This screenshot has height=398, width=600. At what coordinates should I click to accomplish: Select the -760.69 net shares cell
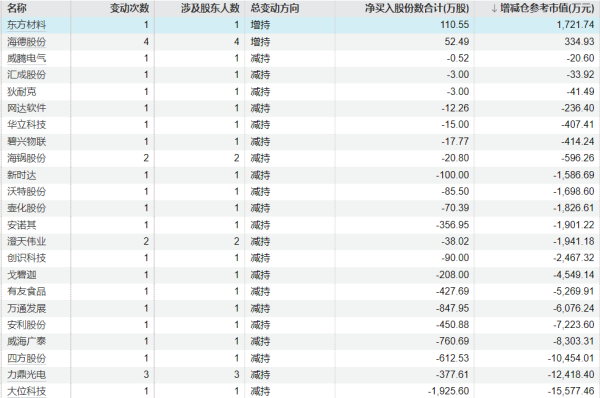click(452, 341)
